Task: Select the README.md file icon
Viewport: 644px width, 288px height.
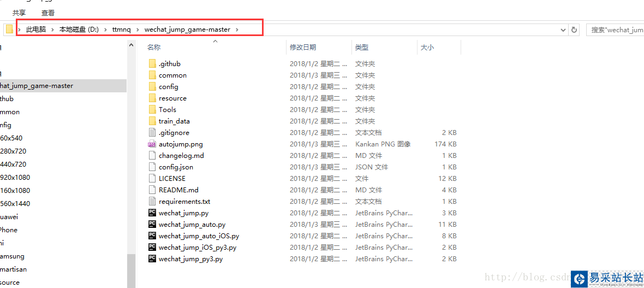Action: [152, 190]
